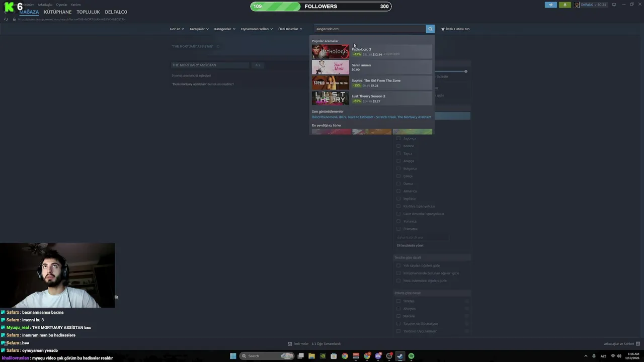Click the lock icon beside the URL

[15, 19]
